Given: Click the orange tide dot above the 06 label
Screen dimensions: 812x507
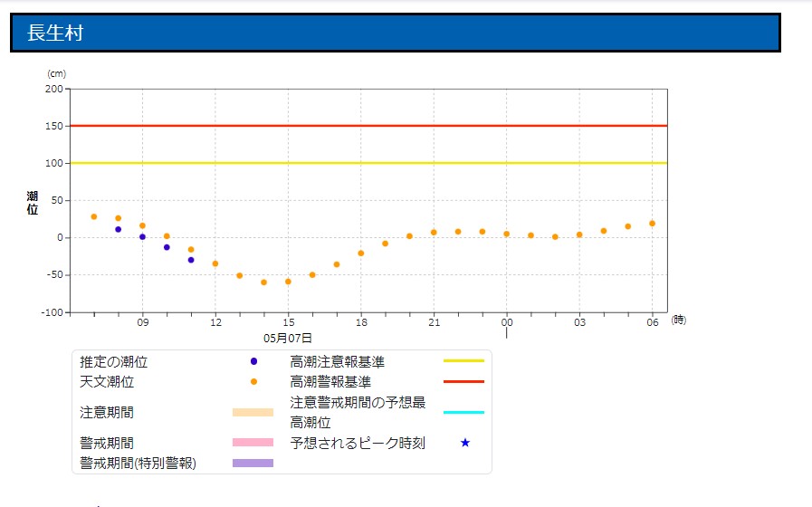Looking at the screenshot, I should [652, 224].
